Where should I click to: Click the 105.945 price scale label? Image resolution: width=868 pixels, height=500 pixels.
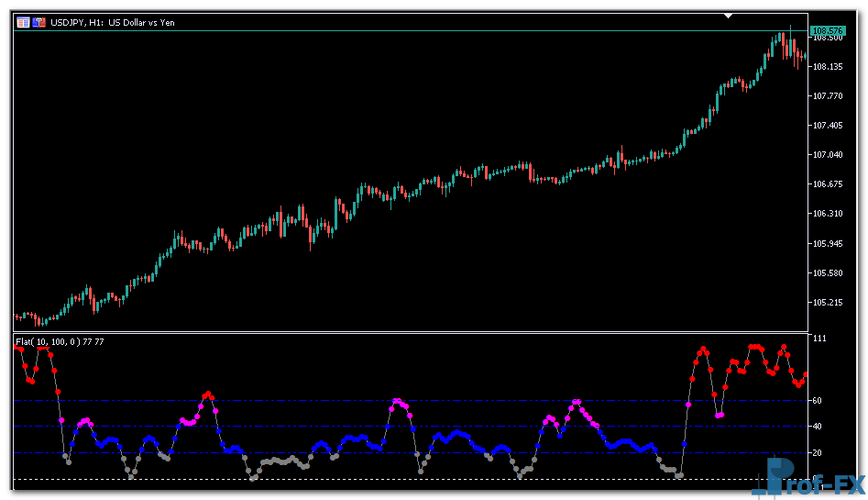pos(827,244)
